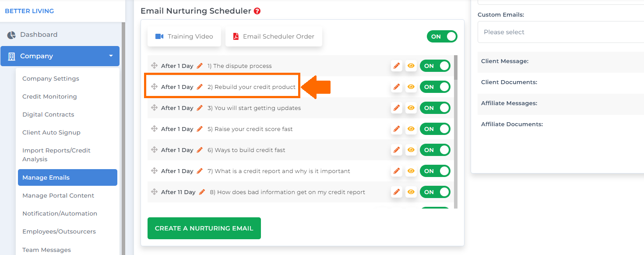Click drag handle icon for Rebuild your credit product
The image size is (644, 255).
[x=154, y=87]
